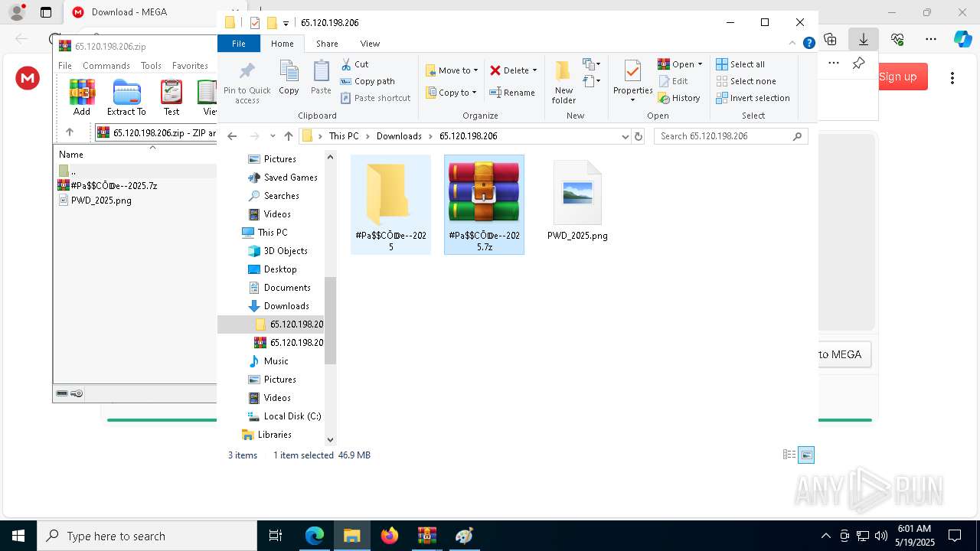
Task: Open the Quick Access Toolbar customize arrow
Action: click(286, 23)
